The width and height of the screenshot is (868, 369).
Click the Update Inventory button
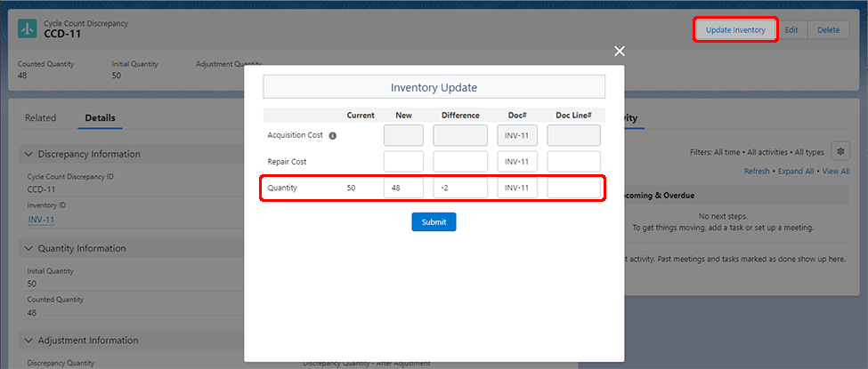[735, 29]
